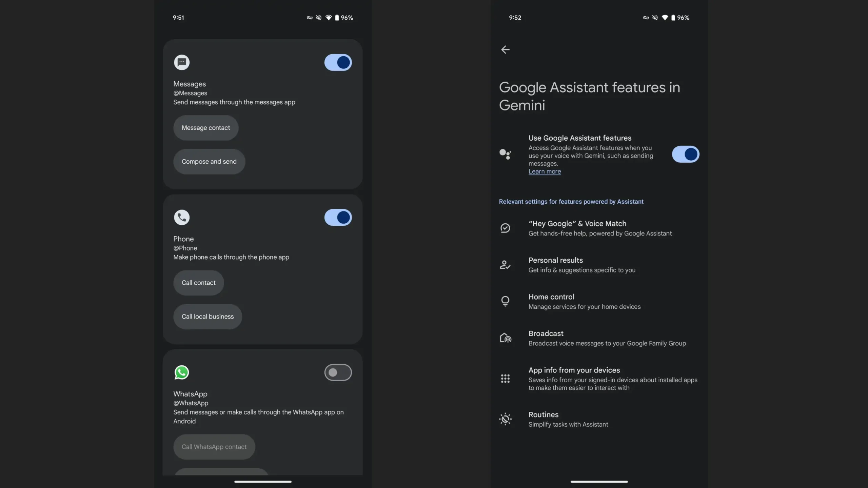This screenshot has width=868, height=488.
Task: Tap the @Messages handle text
Action: click(190, 93)
